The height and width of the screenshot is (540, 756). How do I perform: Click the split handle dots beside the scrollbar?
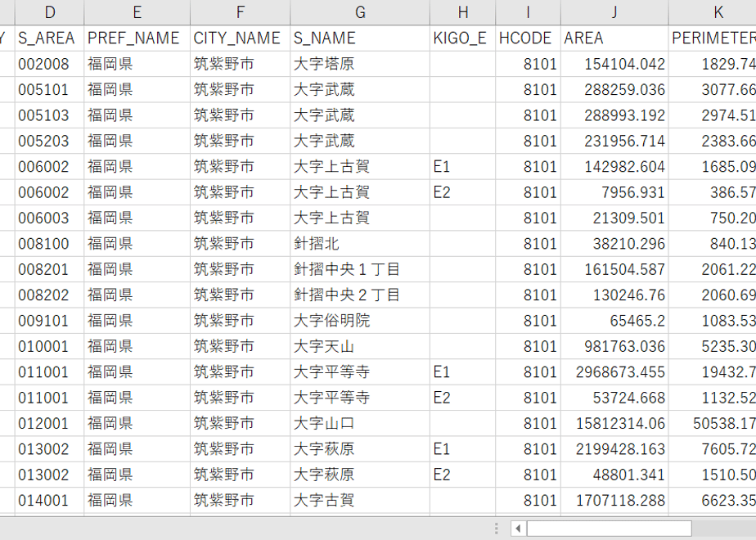click(497, 529)
